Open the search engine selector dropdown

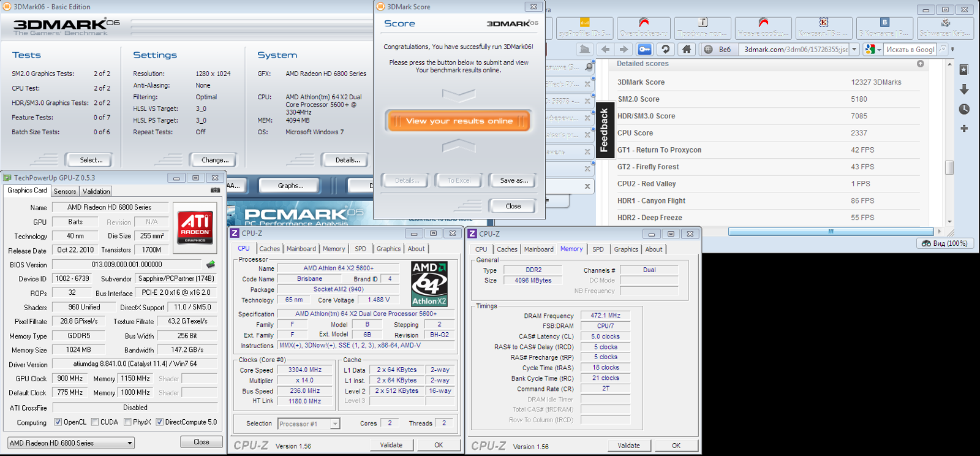(873, 49)
